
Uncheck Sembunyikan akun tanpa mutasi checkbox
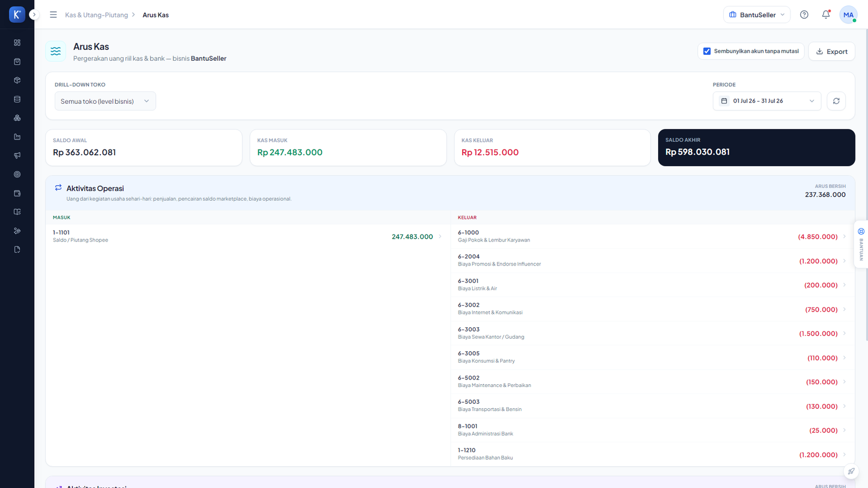click(x=707, y=51)
